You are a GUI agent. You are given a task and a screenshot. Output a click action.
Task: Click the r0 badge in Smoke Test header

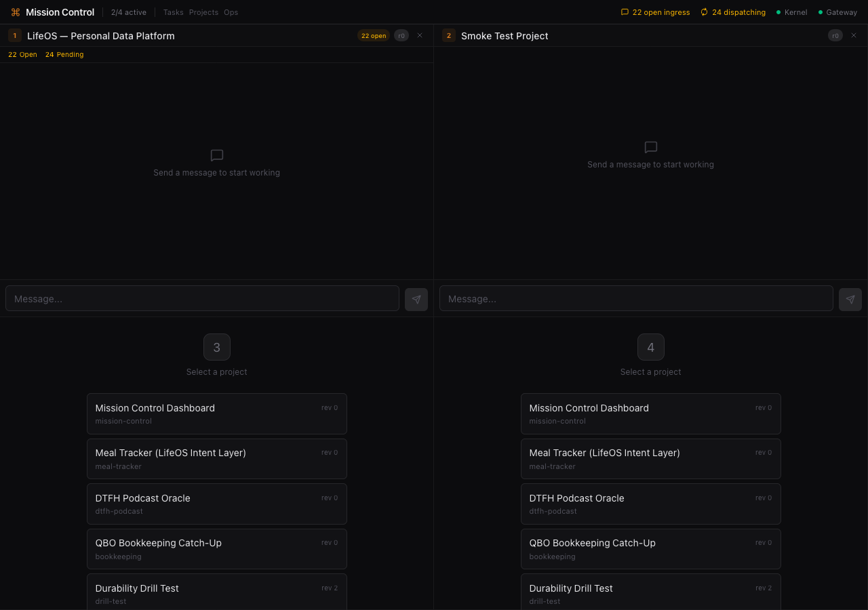point(835,36)
